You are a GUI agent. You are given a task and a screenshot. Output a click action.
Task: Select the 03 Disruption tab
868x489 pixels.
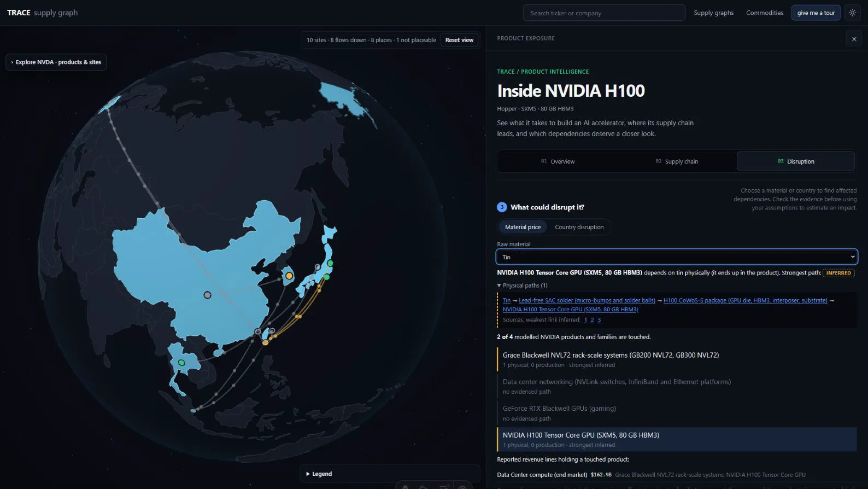(796, 161)
